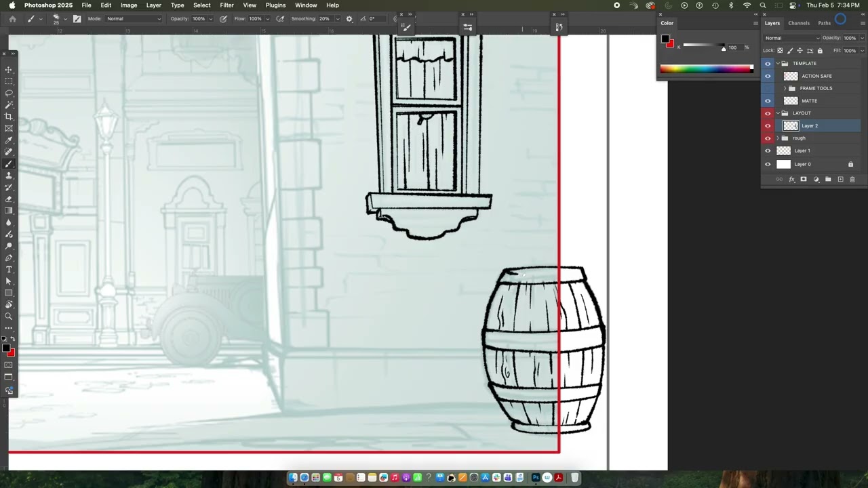Screen dimensions: 868x488
Task: Select the Eyedropper tool
Action: (x=9, y=140)
